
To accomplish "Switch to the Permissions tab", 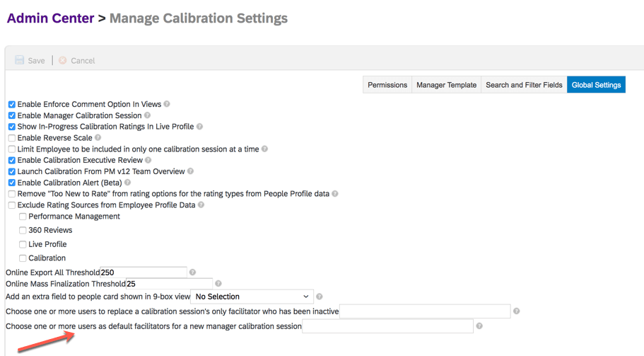I will tap(387, 85).
